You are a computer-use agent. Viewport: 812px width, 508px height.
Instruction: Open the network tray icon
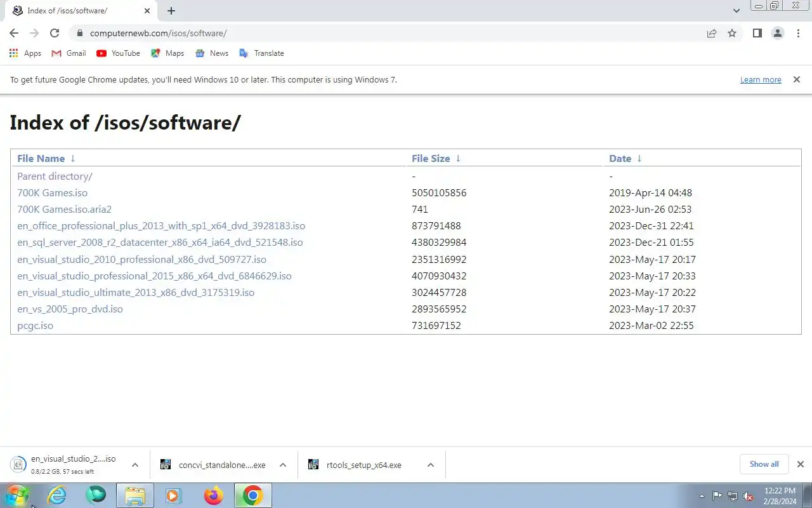point(733,496)
